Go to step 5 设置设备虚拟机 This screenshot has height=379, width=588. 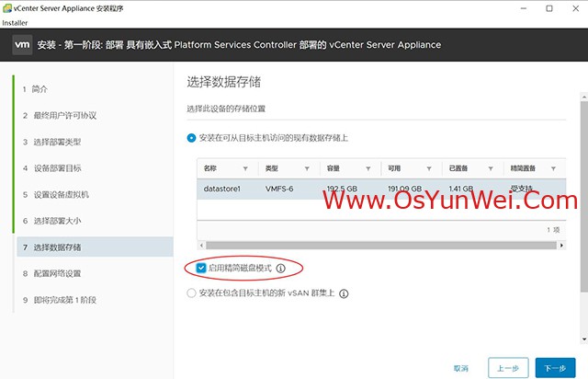pos(55,195)
